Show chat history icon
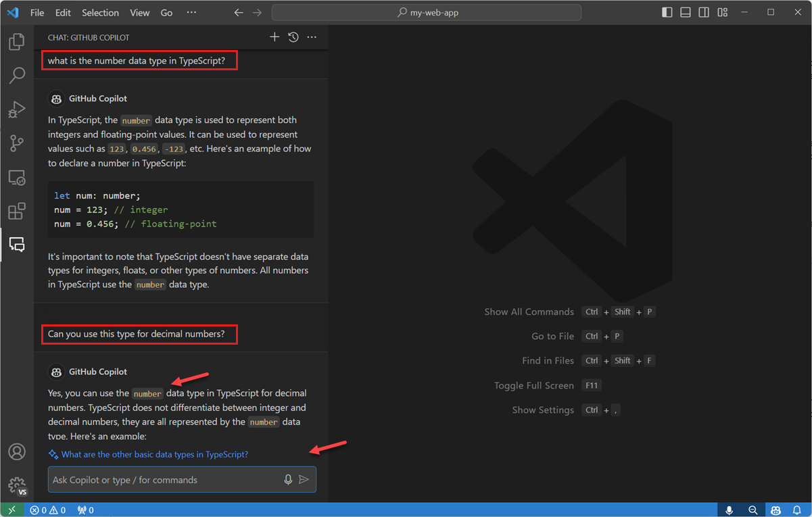This screenshot has width=812, height=517. [x=293, y=37]
